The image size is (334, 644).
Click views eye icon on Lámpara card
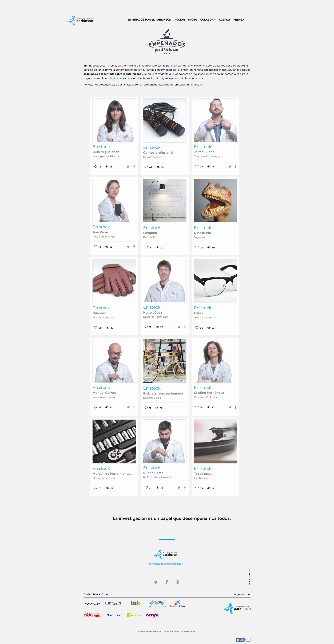tap(157, 247)
